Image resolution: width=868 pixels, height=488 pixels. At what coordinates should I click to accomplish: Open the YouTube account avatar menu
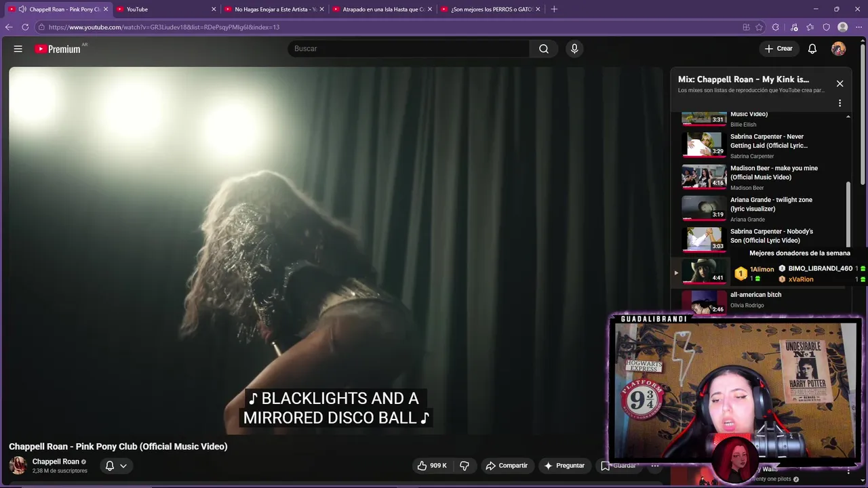coord(839,49)
